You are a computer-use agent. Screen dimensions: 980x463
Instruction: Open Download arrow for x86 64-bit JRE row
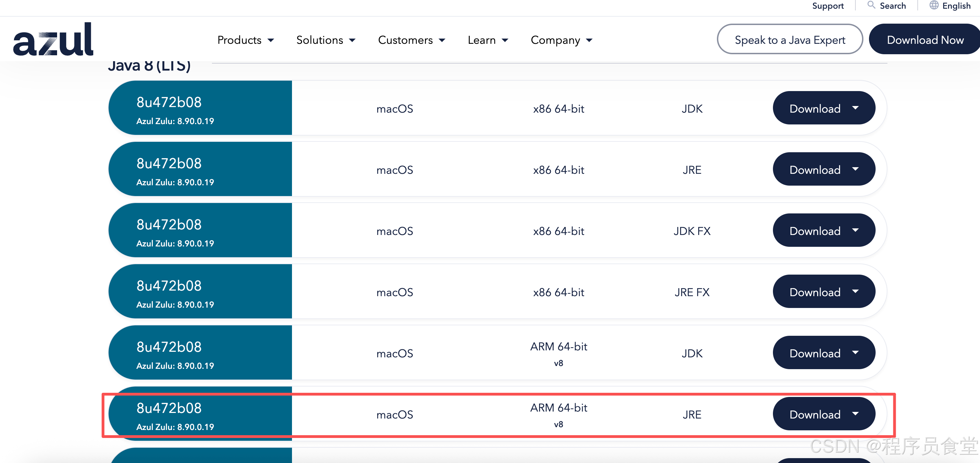click(x=856, y=169)
